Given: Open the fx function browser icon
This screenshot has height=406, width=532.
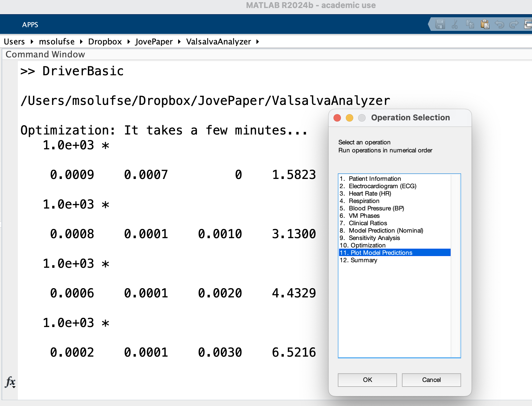Looking at the screenshot, I should 10,382.
